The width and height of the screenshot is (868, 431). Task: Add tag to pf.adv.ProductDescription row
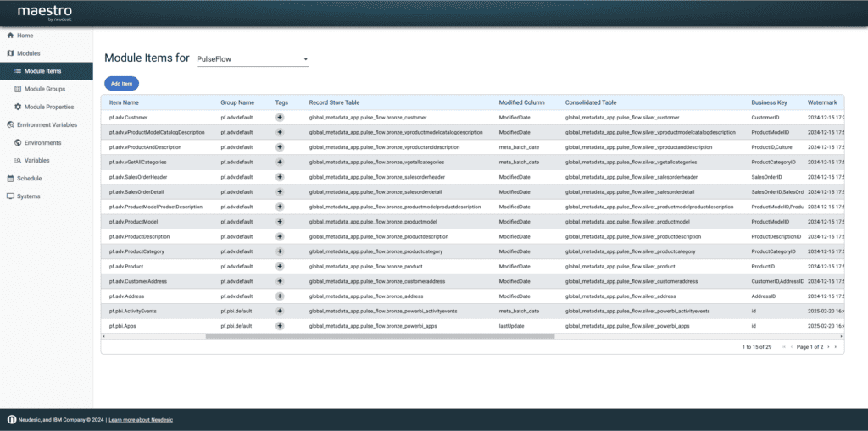(x=280, y=236)
